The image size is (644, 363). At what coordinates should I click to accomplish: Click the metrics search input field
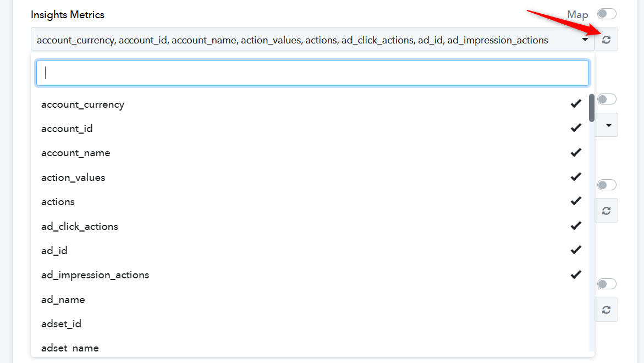[312, 73]
